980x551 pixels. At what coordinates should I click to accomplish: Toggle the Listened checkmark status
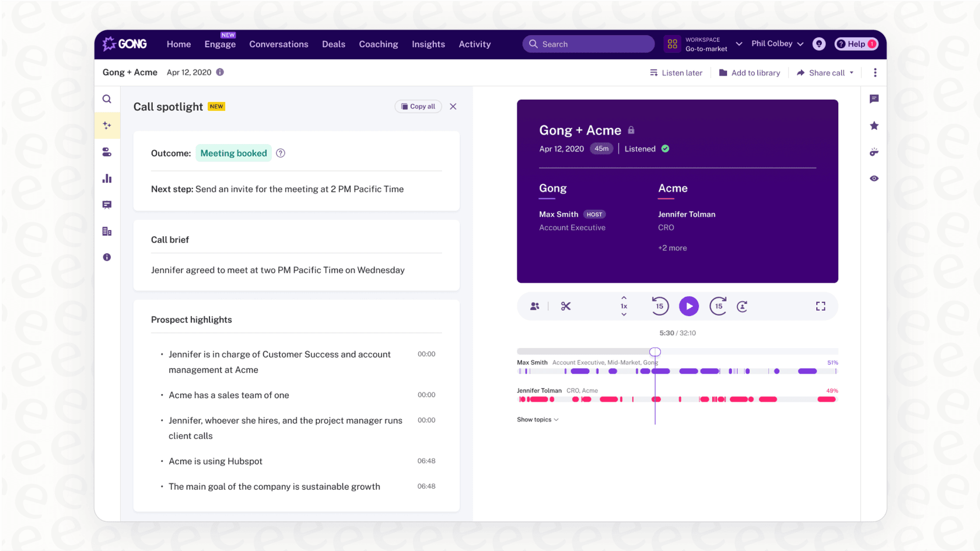(665, 149)
